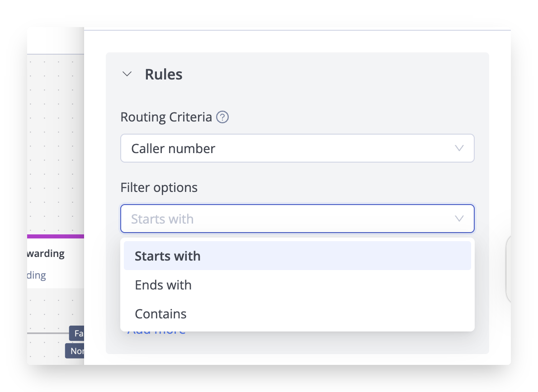Click the Routing Criteria label
Screen dimensions: 538x392
pos(166,117)
